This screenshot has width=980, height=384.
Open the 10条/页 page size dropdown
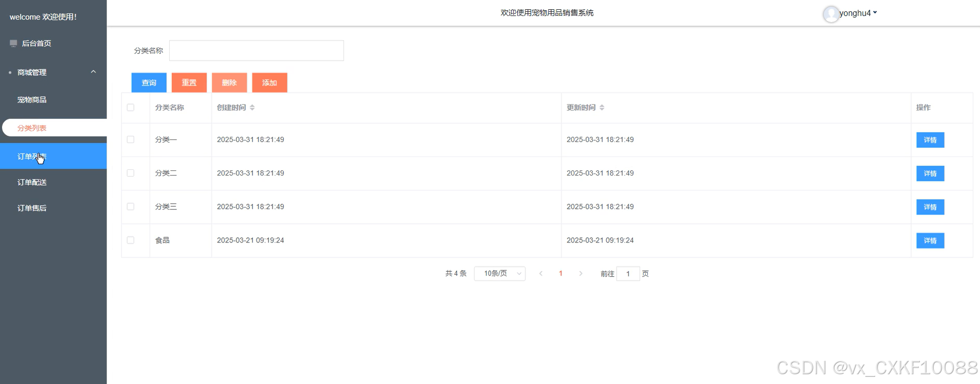coord(500,274)
